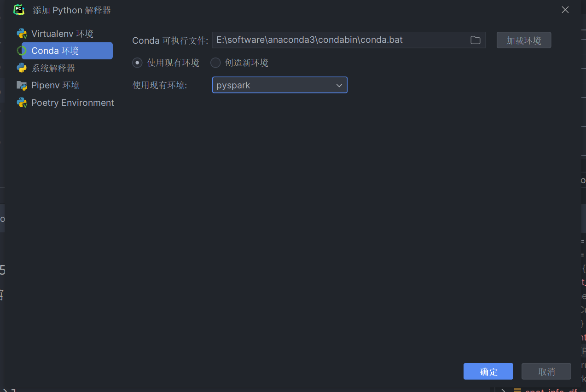Click the Virtualenv Python icon in sidebar
This screenshot has width=586, height=392.
(x=22, y=34)
